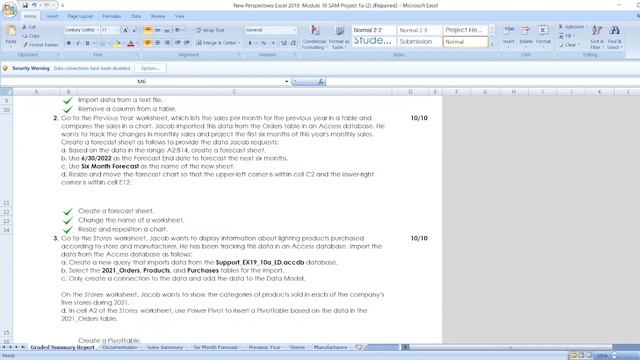Toggle Underline formatting
The image size is (640, 360).
click(87, 43)
